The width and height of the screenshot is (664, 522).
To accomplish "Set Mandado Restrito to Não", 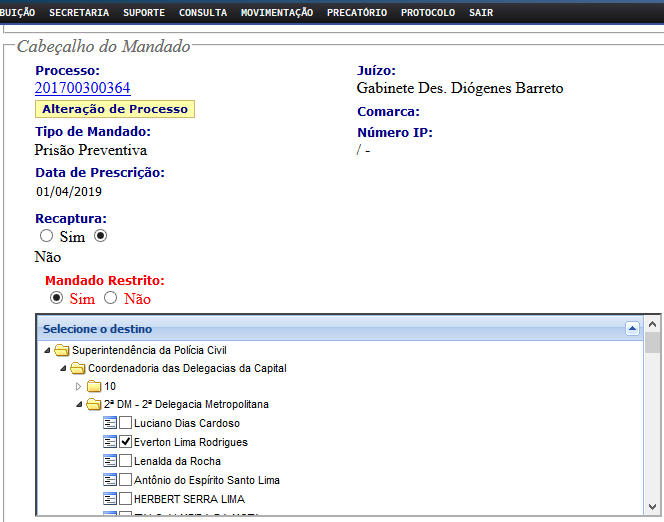I will (111, 298).
